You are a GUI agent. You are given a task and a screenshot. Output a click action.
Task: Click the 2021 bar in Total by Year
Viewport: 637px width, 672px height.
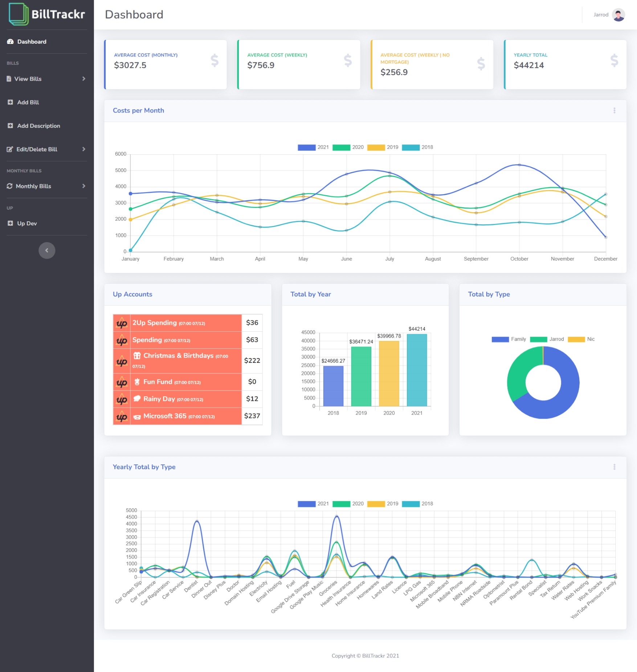[x=417, y=370]
